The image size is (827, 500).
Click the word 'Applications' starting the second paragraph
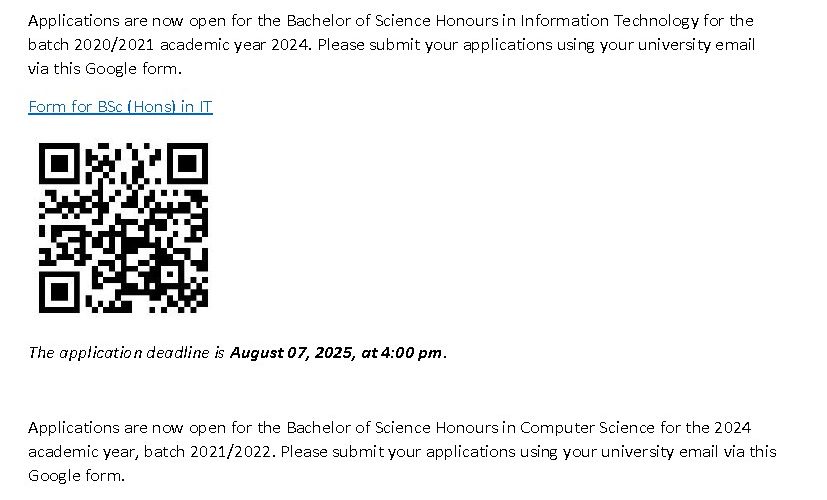74,427
